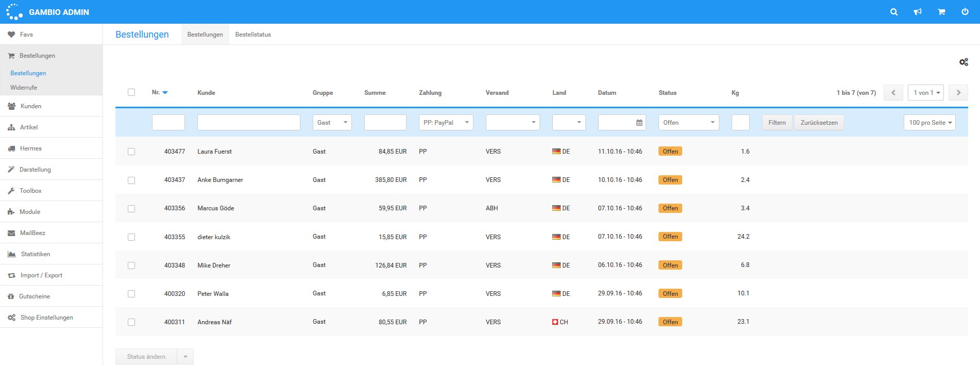Click the Offen status badge for Andreas Näf
The image size is (980, 366).
point(670,322)
